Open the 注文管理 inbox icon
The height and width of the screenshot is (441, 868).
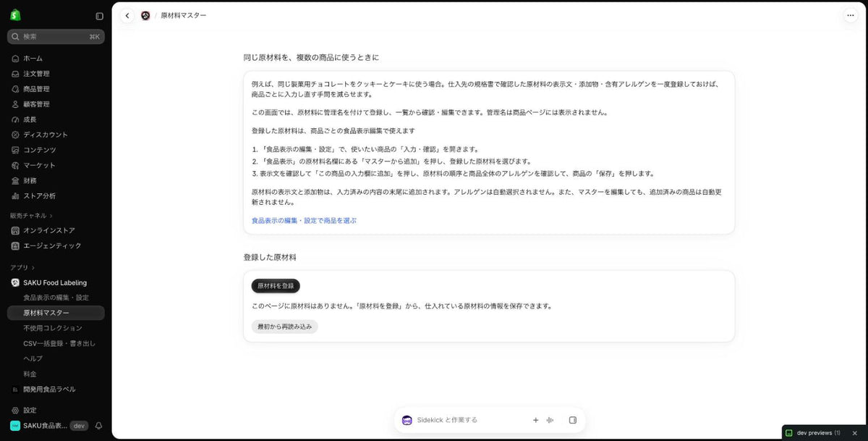tap(15, 74)
